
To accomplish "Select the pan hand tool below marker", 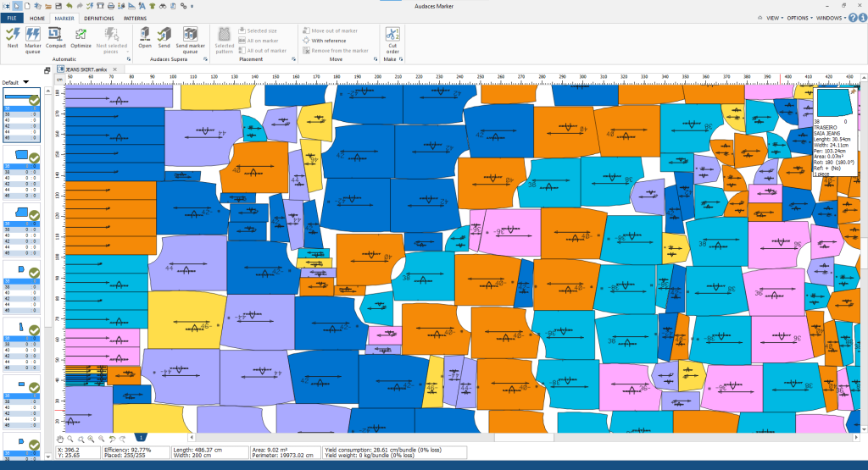I will coord(60,439).
